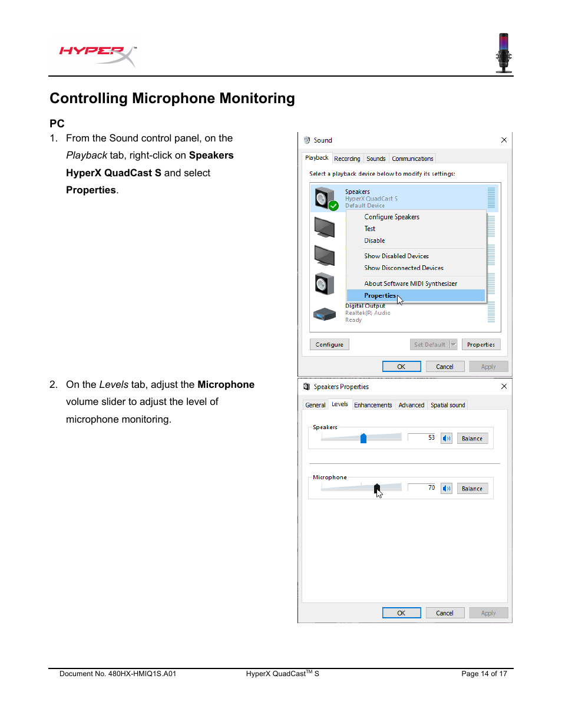This screenshot has width=562, height=728.
Task: Click the Speakers volume slider handle
Action: (x=363, y=438)
